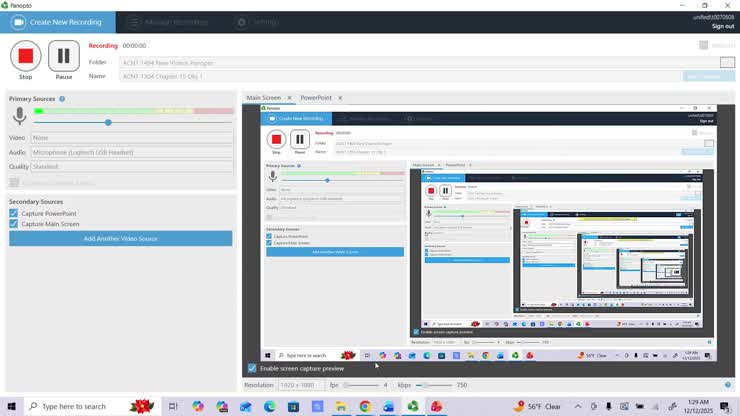Image resolution: width=740 pixels, height=416 pixels.
Task: Open the Audio source dropdown
Action: (x=132, y=153)
